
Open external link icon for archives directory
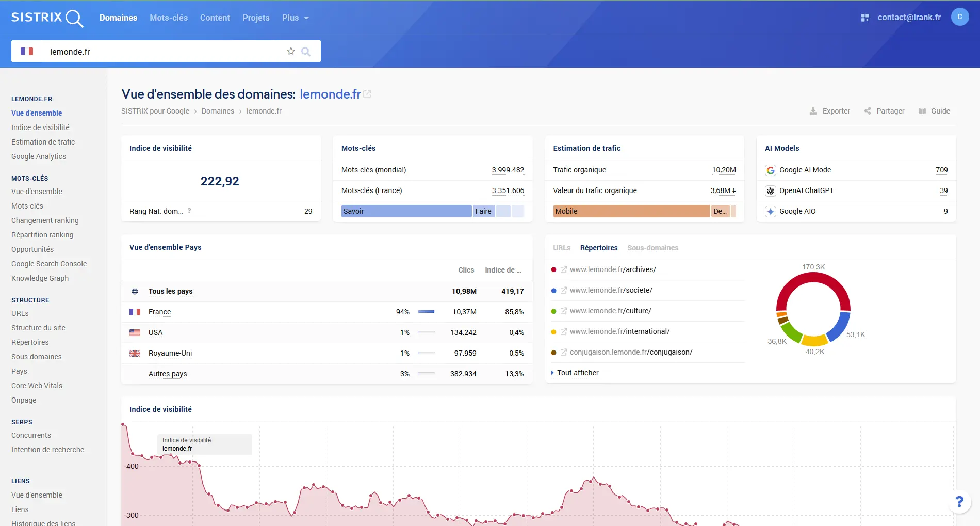[564, 269]
